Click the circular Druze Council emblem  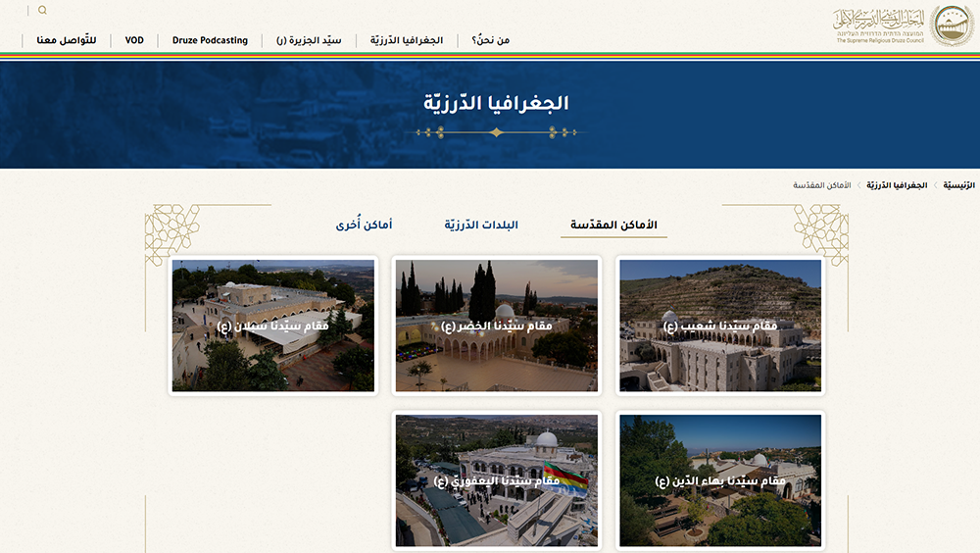coord(951,25)
